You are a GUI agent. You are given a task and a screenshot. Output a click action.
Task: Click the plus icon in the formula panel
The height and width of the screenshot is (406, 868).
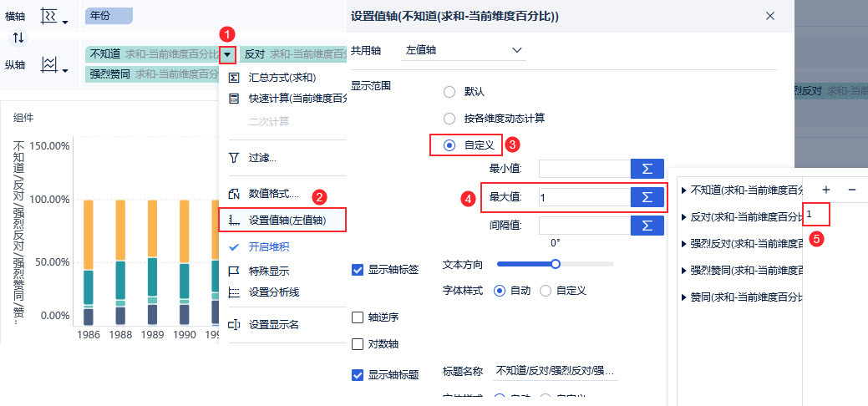click(x=826, y=190)
